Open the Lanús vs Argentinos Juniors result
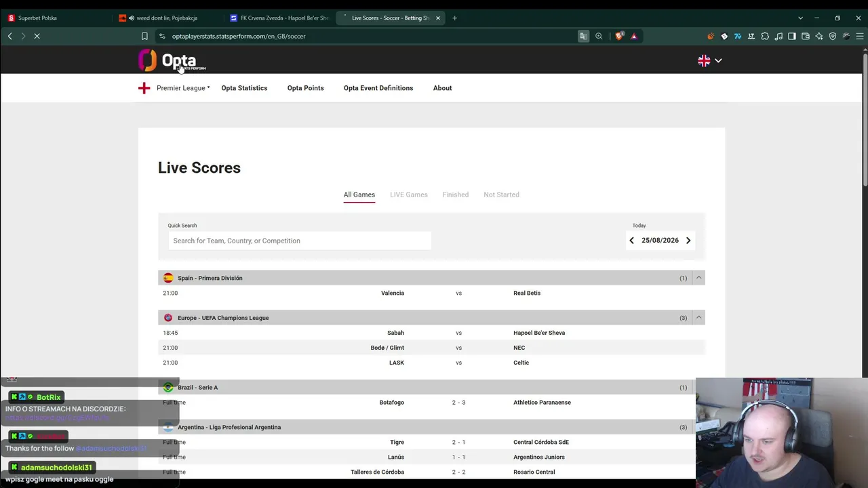868x488 pixels. click(431, 457)
